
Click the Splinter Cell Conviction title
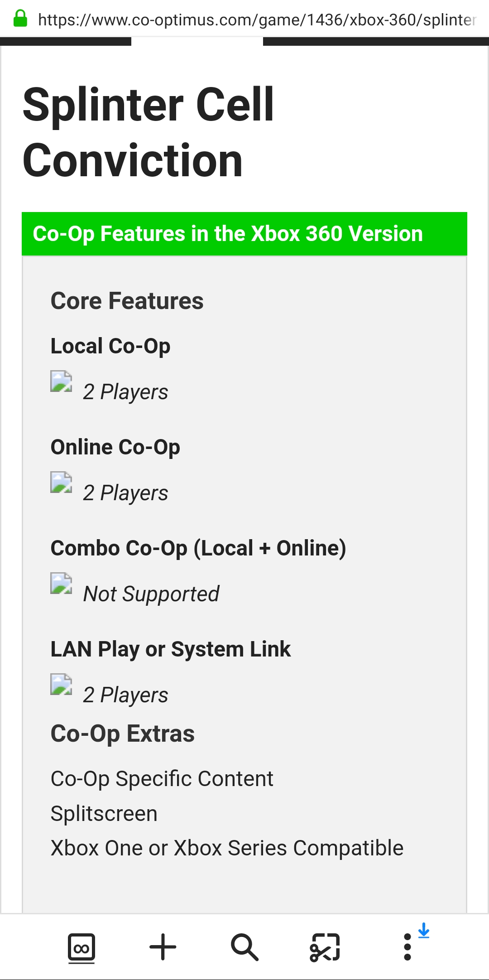point(149,133)
